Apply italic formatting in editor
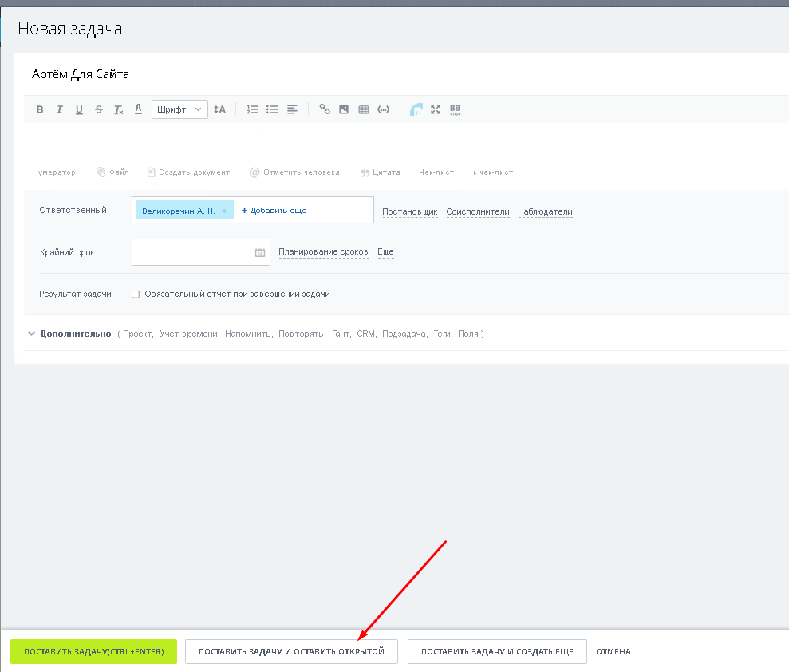This screenshot has height=672, width=789. (59, 110)
